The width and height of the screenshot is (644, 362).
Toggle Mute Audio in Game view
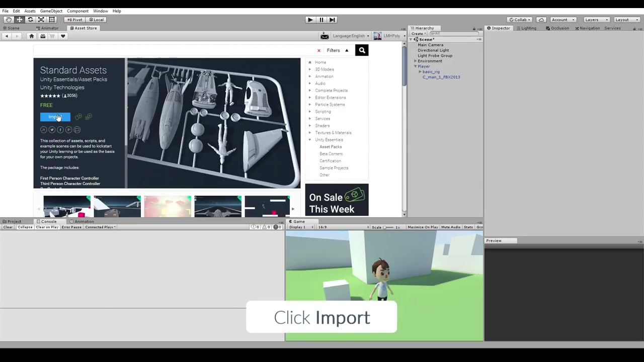coord(451,227)
